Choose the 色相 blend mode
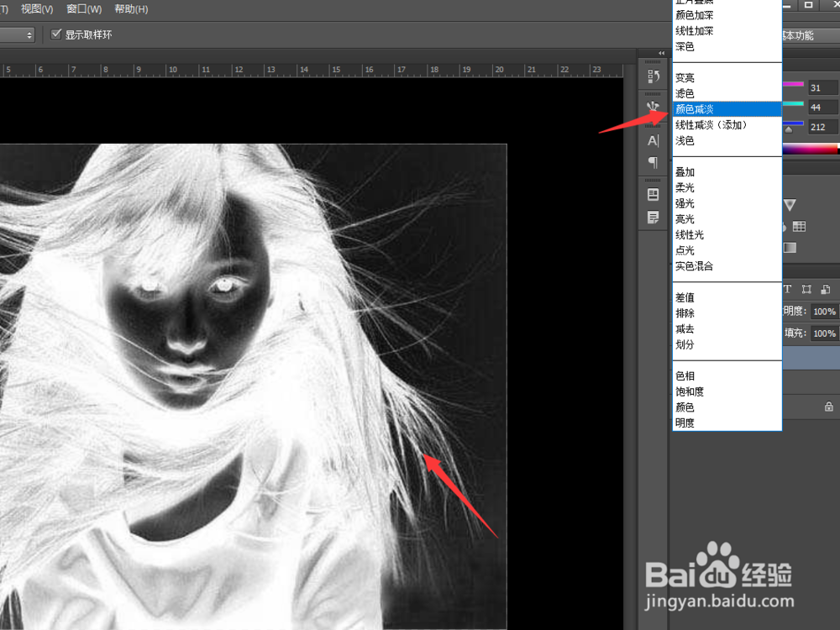Viewport: 840px width, 630px height. click(727, 375)
